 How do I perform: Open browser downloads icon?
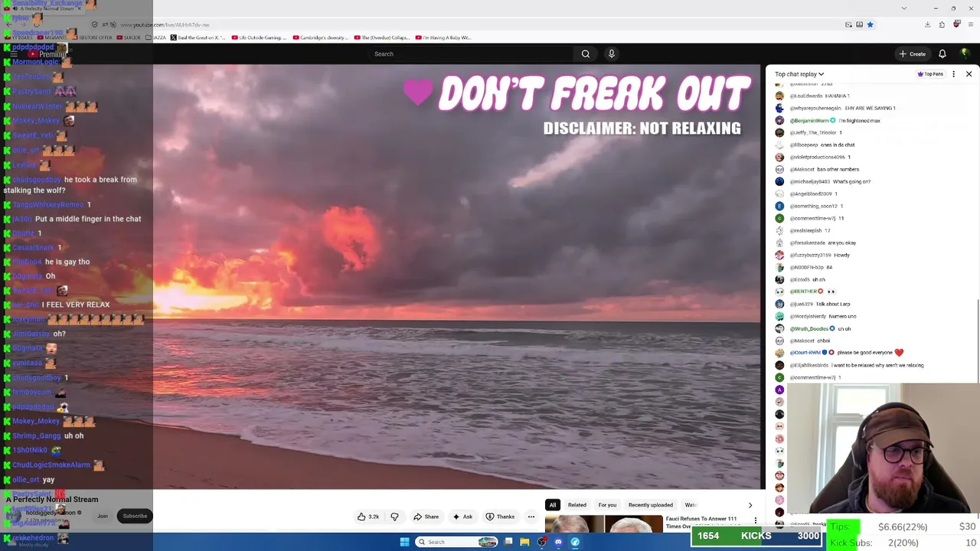(x=927, y=24)
